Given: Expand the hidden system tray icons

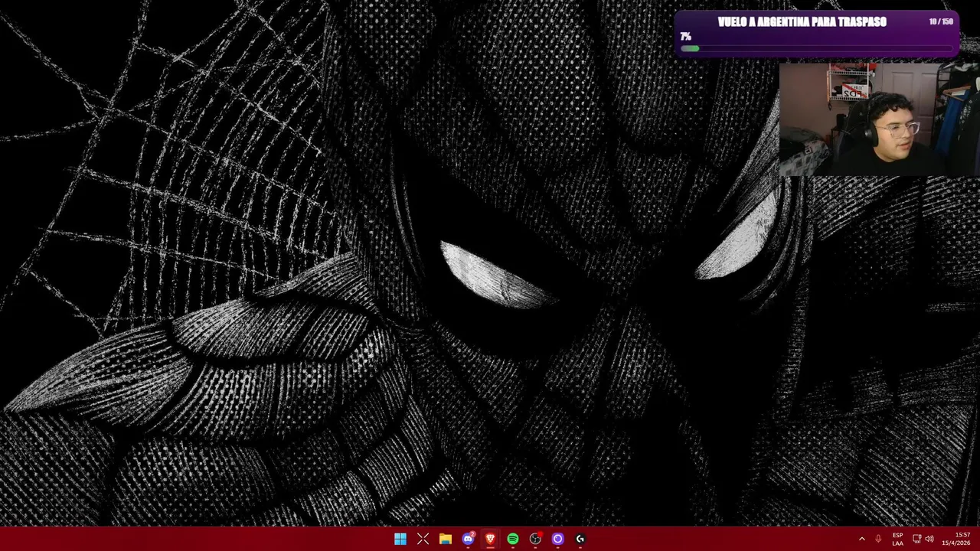Looking at the screenshot, I should 861,539.
